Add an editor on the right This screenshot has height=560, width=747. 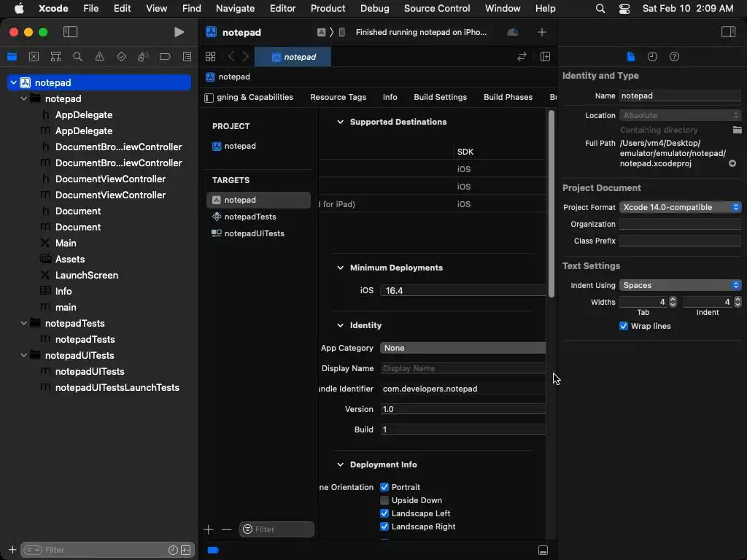click(545, 57)
